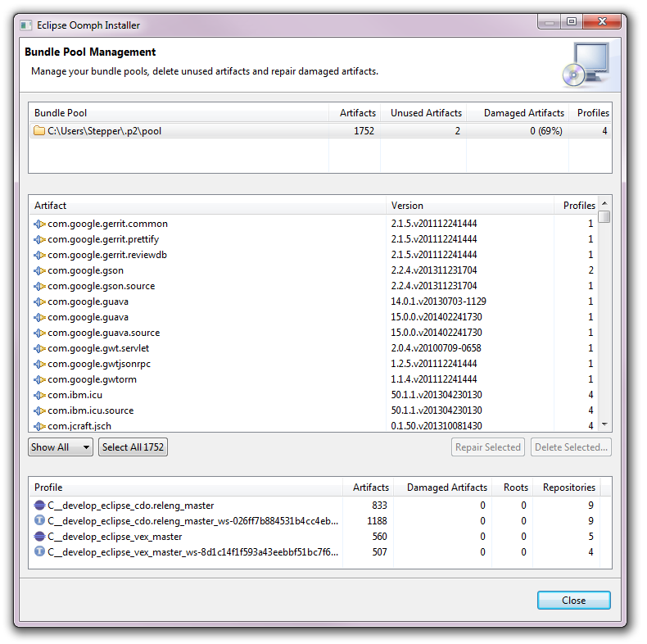The height and width of the screenshot is (644, 647).
Task: Click plugin icon beside com.google.gwtorm
Action: point(39,379)
